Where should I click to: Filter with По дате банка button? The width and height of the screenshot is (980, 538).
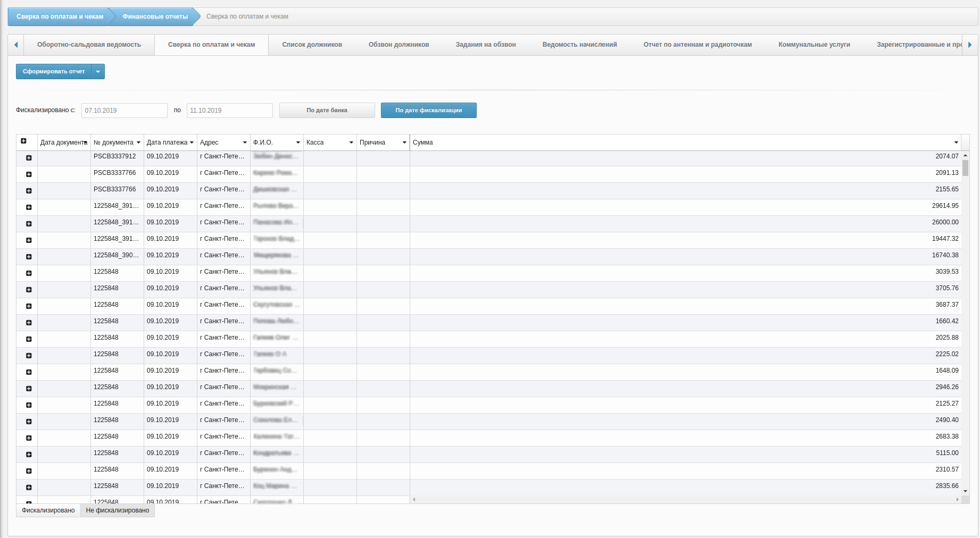[327, 111]
